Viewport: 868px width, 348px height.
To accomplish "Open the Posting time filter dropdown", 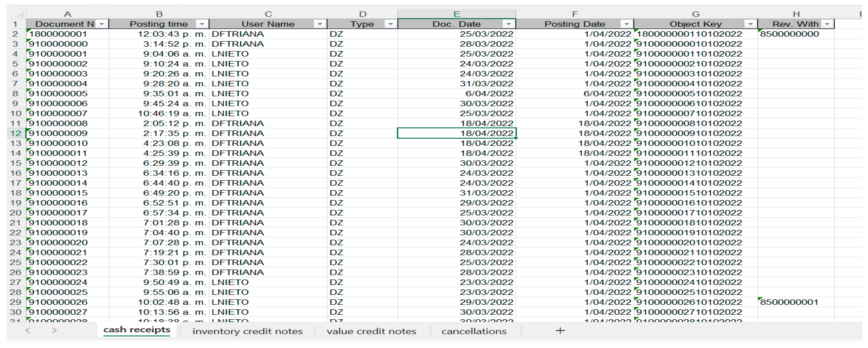I will (x=202, y=24).
